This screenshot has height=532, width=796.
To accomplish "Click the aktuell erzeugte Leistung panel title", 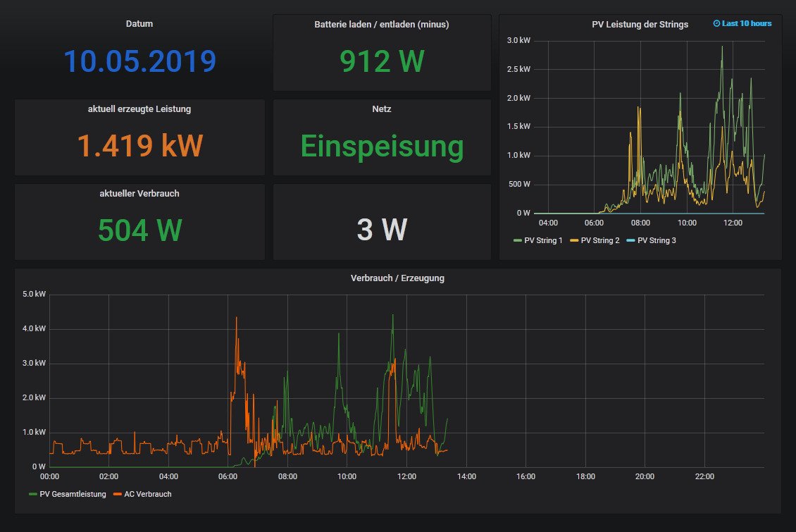I will point(139,109).
